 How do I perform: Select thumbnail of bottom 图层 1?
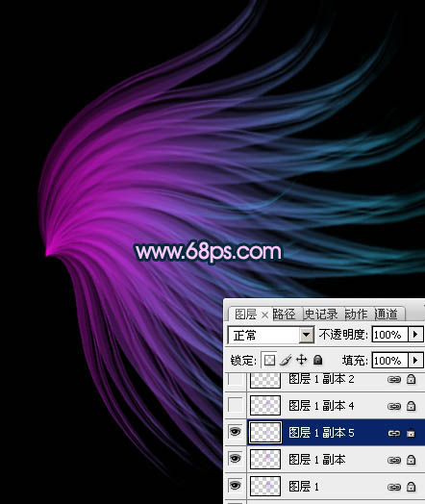pyautogui.click(x=265, y=486)
